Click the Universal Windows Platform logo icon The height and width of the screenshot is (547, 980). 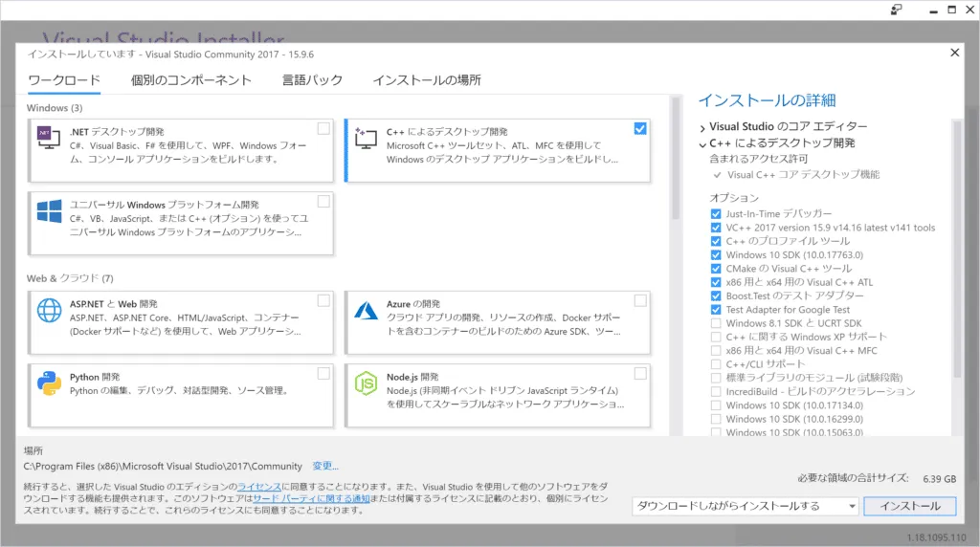click(x=49, y=211)
